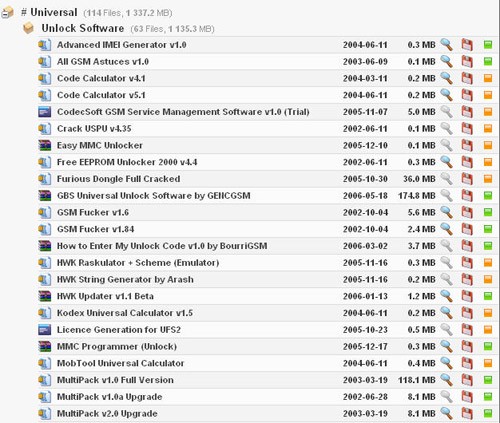Open GBS Universal Unlock Software by GENCGSM
500x423 pixels.
(x=154, y=196)
